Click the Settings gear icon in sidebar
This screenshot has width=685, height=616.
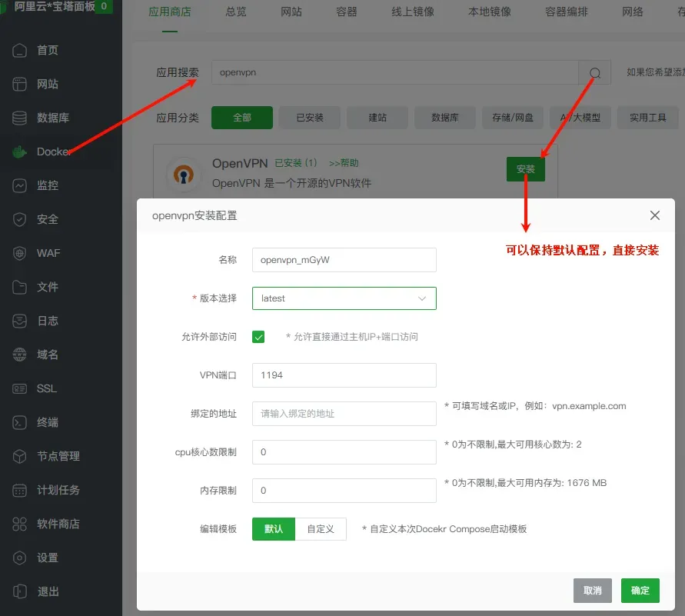tap(20, 558)
